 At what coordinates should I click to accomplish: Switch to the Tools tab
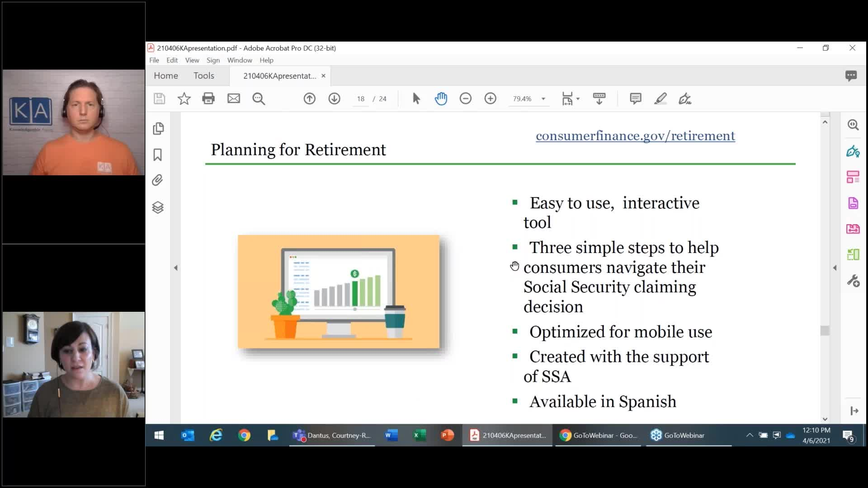pos(204,75)
